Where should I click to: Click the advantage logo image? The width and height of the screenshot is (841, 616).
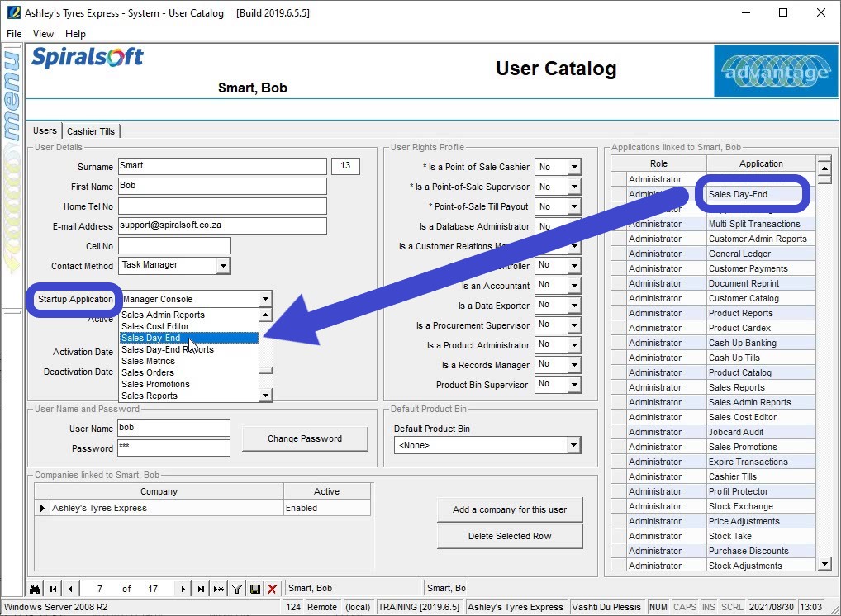(x=775, y=71)
